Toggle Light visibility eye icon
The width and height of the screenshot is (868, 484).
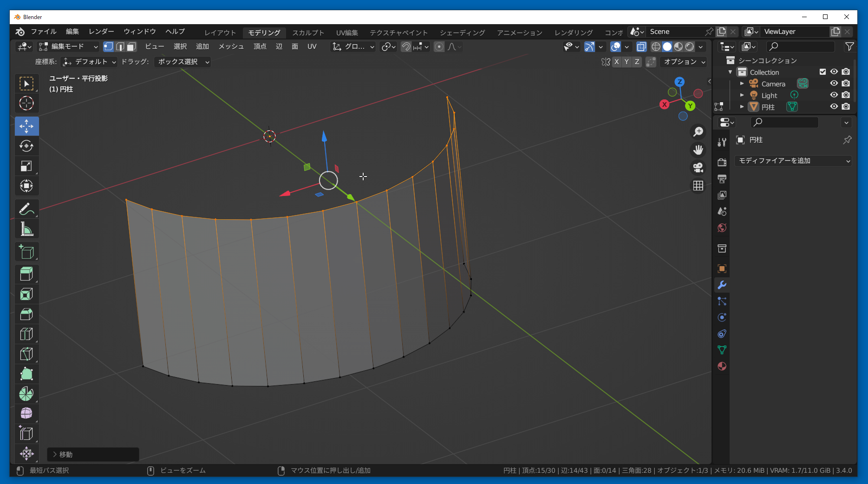pyautogui.click(x=834, y=95)
